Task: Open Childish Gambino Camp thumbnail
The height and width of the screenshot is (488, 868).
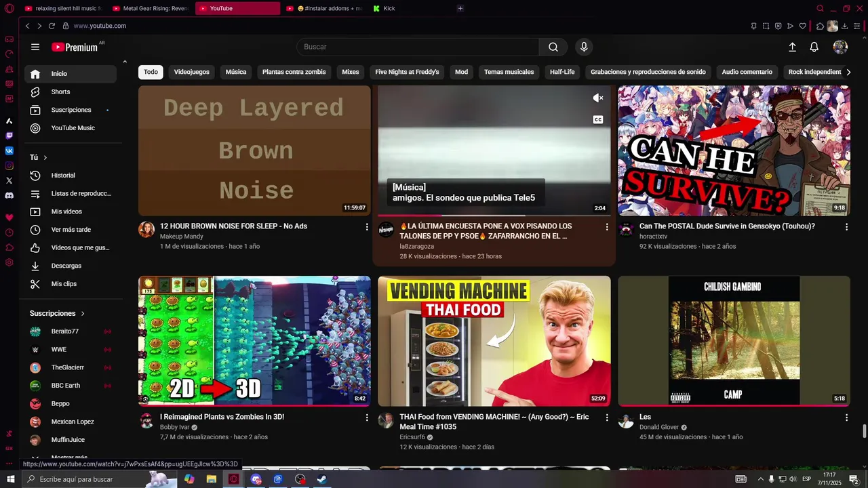Action: tap(734, 341)
